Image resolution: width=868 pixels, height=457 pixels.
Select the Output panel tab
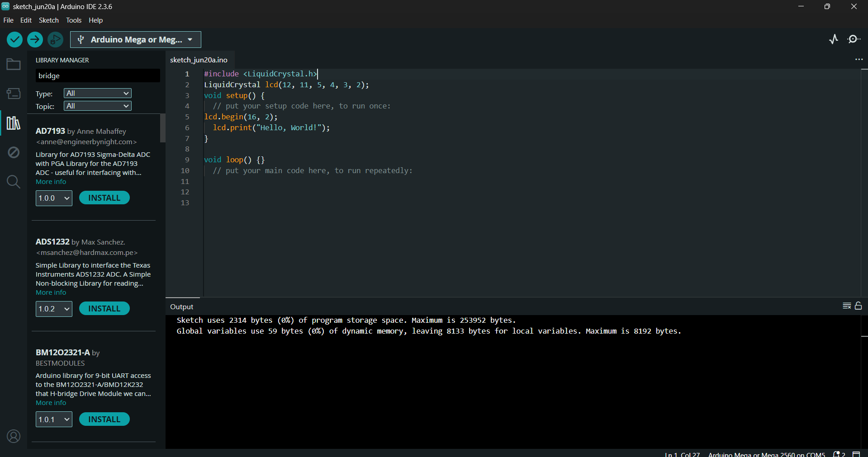tap(182, 306)
